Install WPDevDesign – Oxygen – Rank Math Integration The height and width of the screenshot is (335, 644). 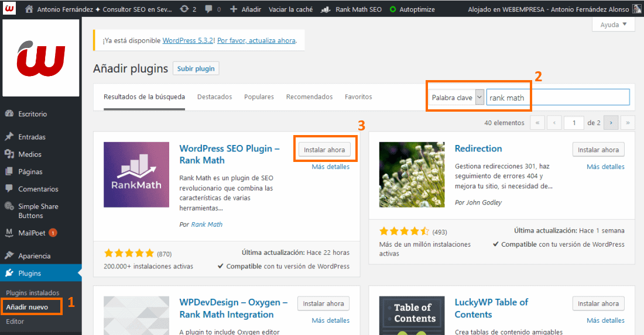tap(323, 303)
